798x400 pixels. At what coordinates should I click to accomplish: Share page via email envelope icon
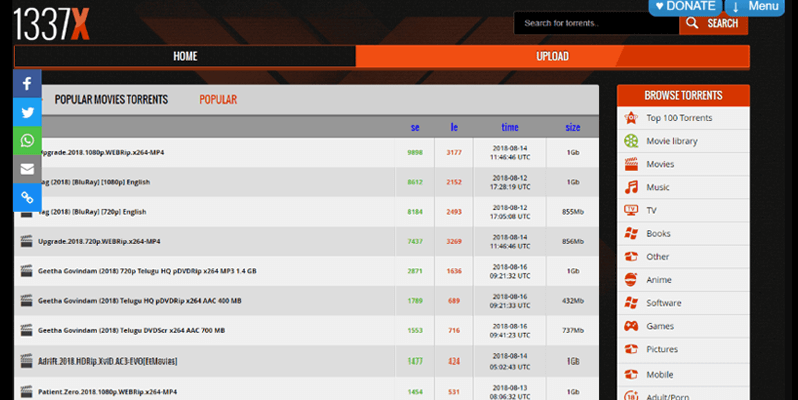27,169
